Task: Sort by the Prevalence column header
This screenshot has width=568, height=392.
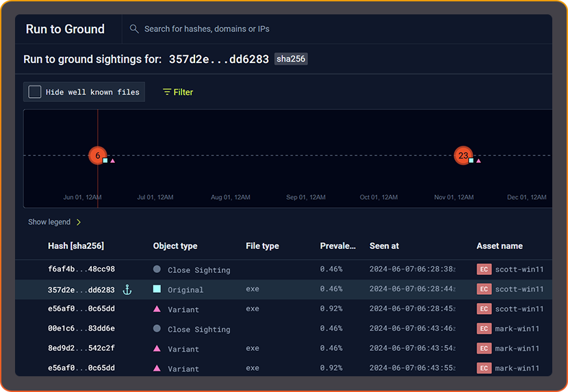Action: pyautogui.click(x=338, y=246)
